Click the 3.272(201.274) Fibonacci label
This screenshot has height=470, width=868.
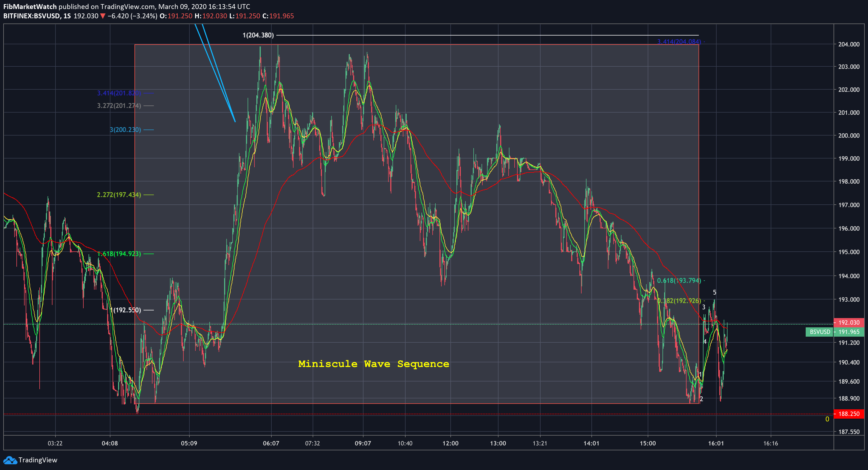119,105
